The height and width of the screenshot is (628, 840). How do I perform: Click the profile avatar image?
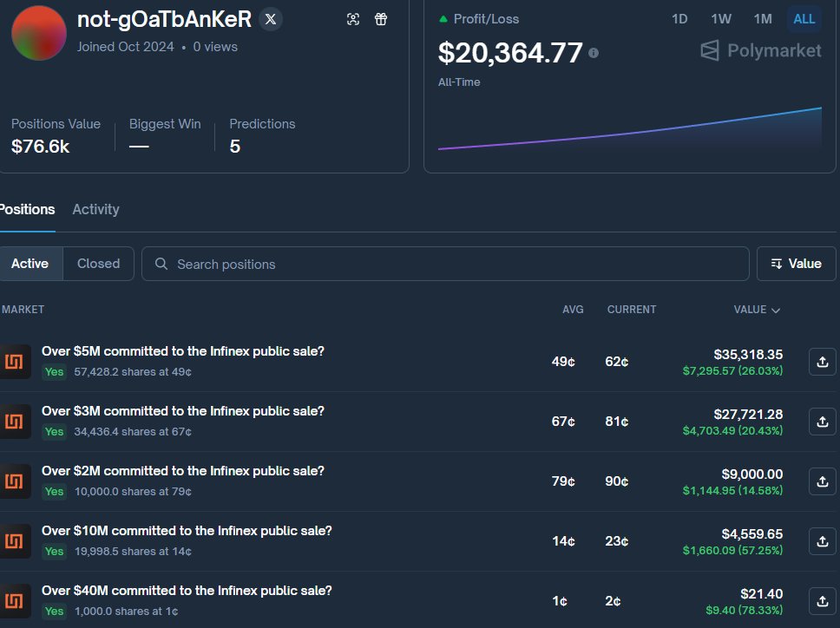point(39,33)
